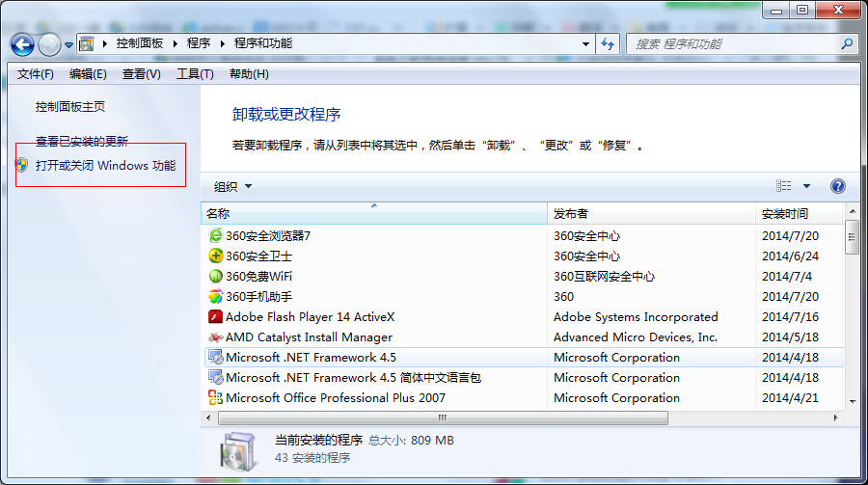868x485 pixels.
Task: Open the recent pages dropdown arrow
Action: (68, 45)
